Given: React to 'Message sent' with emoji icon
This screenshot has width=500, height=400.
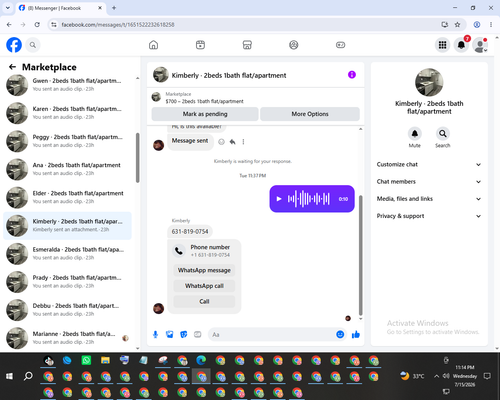Looking at the screenshot, I should click(x=221, y=142).
